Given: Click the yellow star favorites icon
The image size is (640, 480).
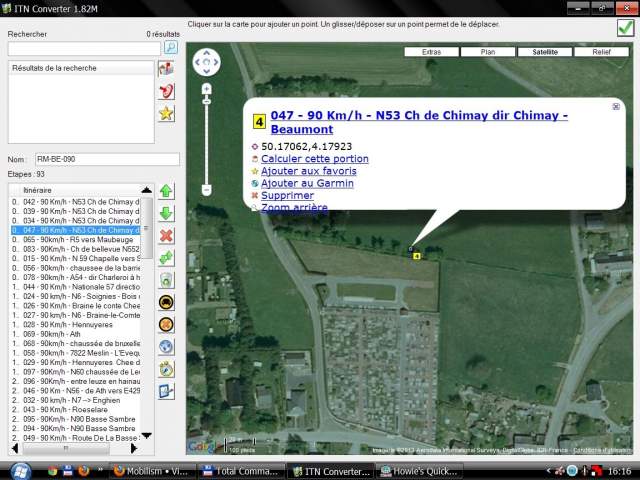Looking at the screenshot, I should (x=166, y=113).
